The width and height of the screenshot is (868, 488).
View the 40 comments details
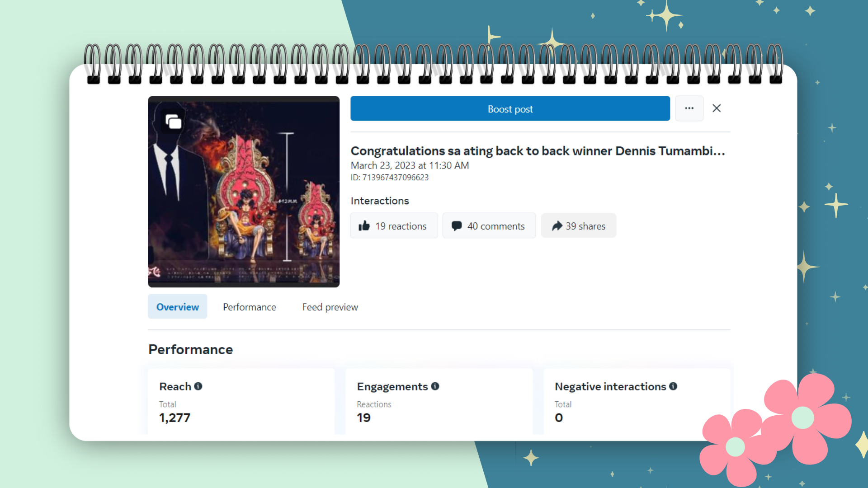click(x=489, y=226)
